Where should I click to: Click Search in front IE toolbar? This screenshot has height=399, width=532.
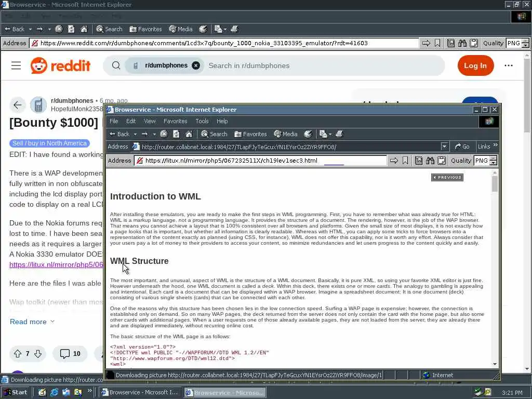214,134
